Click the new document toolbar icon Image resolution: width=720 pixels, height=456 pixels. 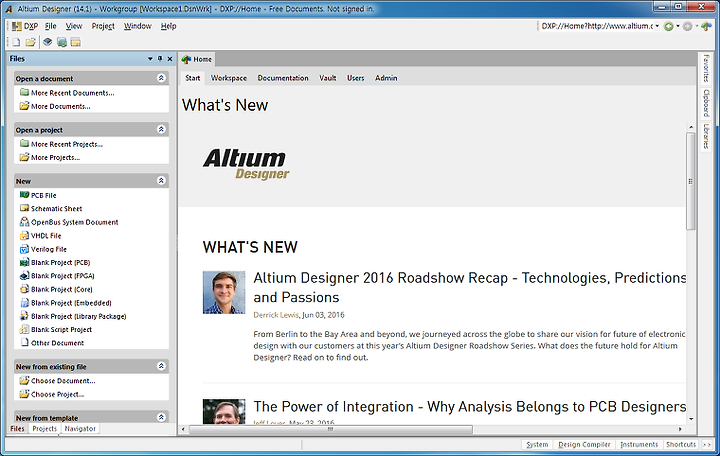pyautogui.click(x=17, y=42)
